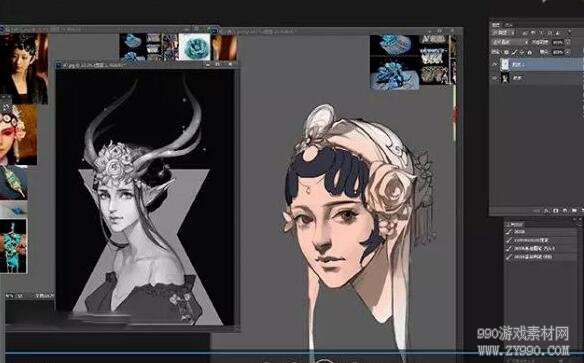Minimize the horned girl document window
584x363 pixels.
[x=207, y=65]
